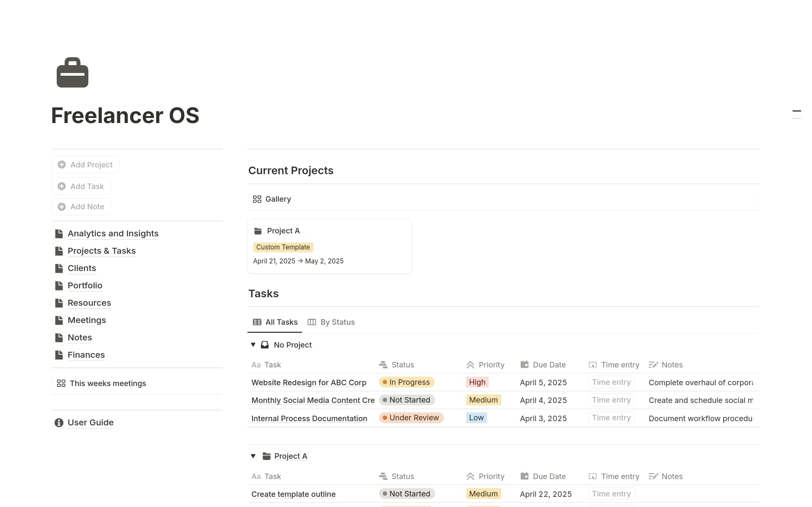Select the All Tasks tab

(275, 322)
